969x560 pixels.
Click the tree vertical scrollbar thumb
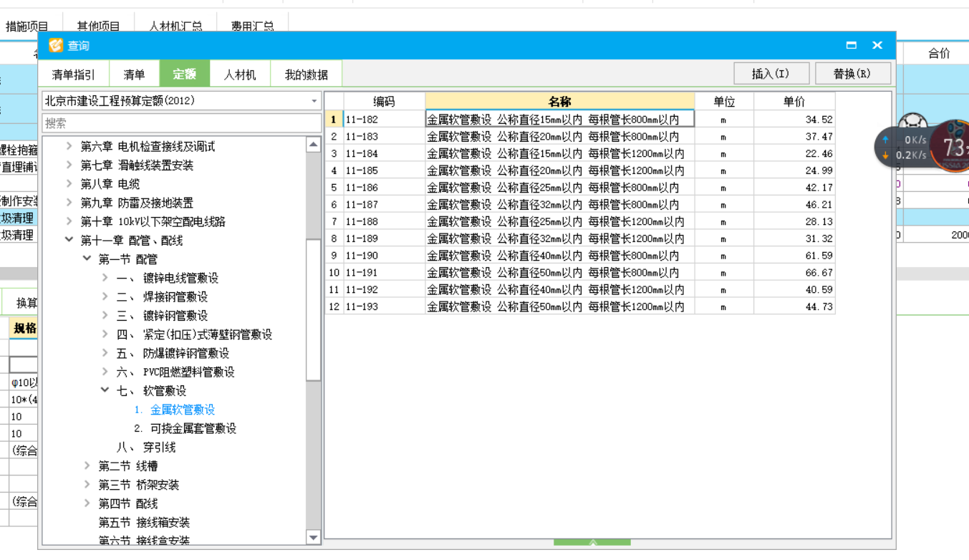(x=313, y=309)
